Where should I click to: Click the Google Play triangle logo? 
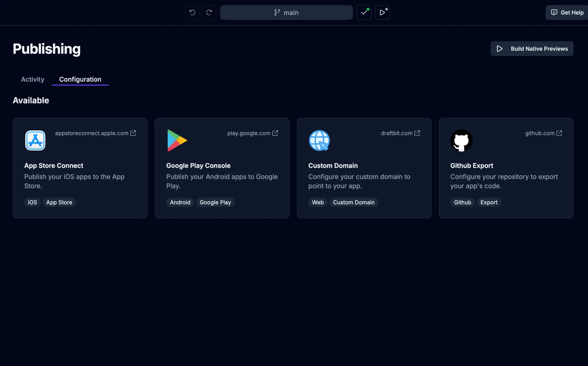click(x=177, y=140)
